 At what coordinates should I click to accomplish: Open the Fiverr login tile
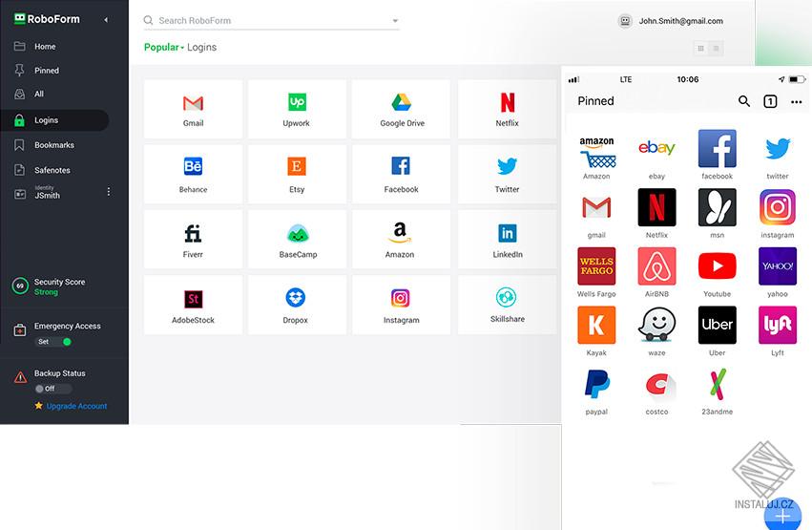[x=193, y=240]
